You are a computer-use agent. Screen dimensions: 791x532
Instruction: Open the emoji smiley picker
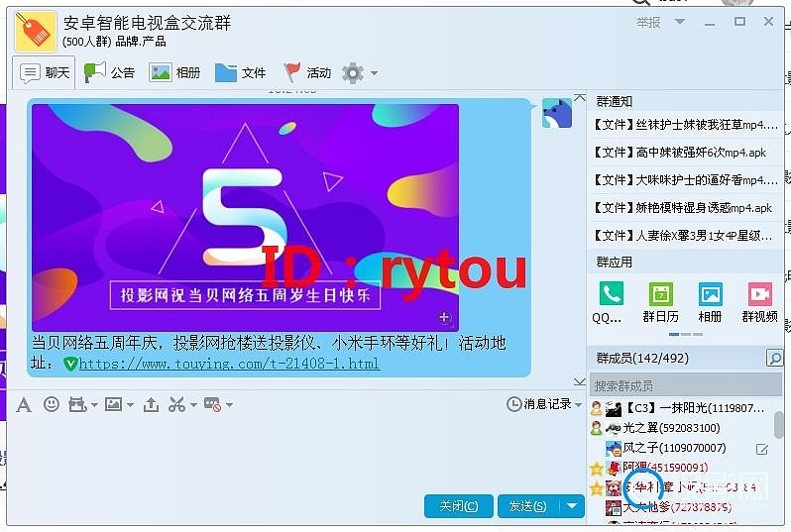[51, 404]
